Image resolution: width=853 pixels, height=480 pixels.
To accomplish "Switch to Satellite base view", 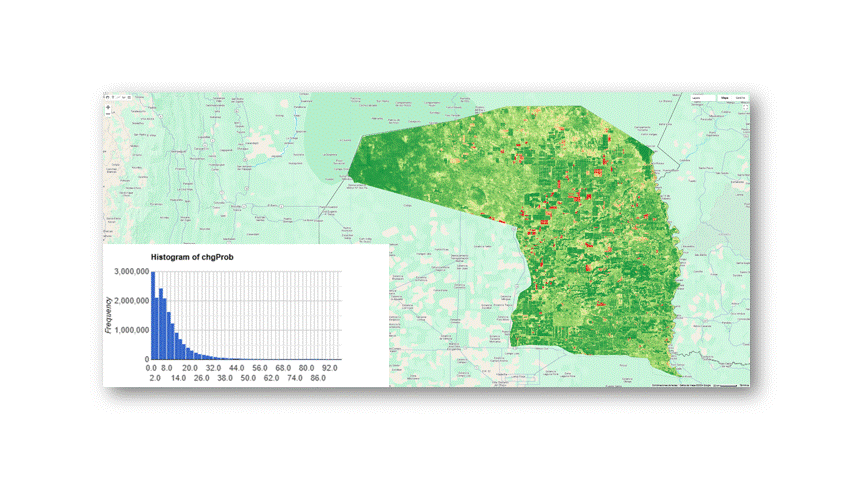I will pos(740,98).
